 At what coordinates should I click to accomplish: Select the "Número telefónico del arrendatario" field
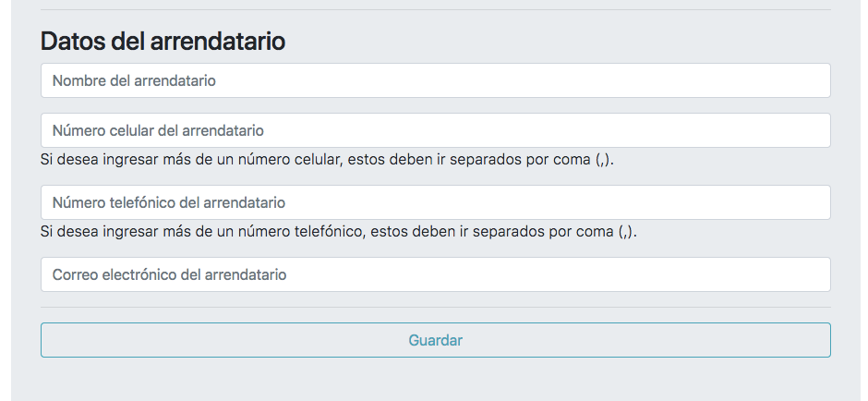click(435, 202)
